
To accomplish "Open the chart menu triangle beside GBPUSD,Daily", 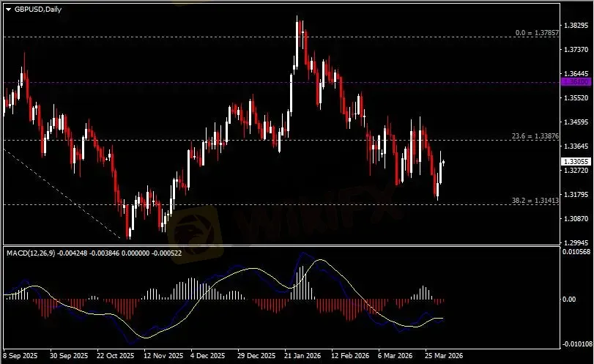I will pyautogui.click(x=8, y=10).
